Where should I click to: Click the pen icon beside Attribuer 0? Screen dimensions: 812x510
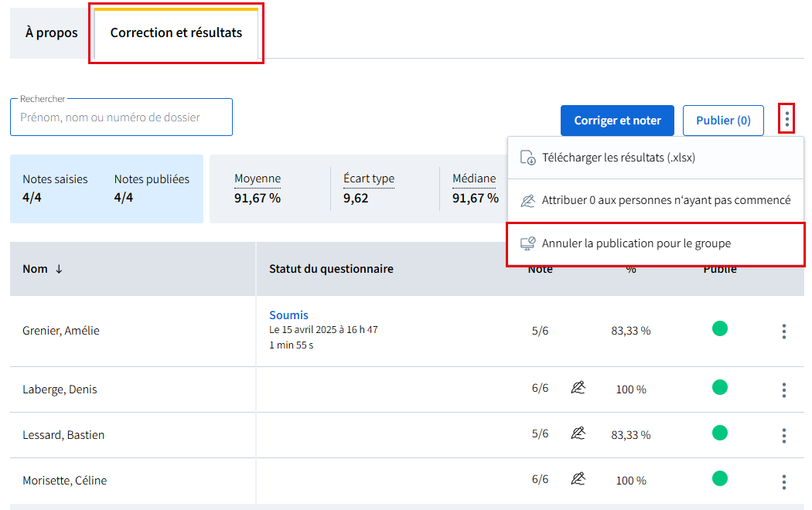point(528,201)
